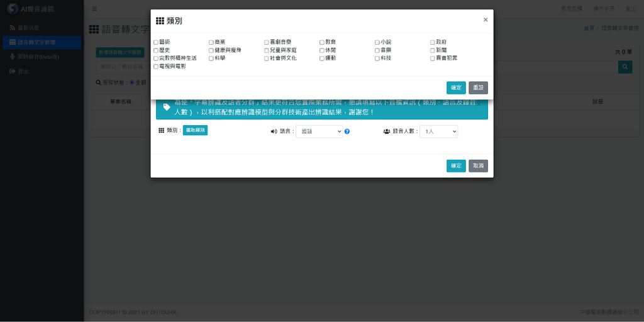Screen dimensions: 644x322
Task: Click 登出 in the top bar
Action: coord(630,9)
